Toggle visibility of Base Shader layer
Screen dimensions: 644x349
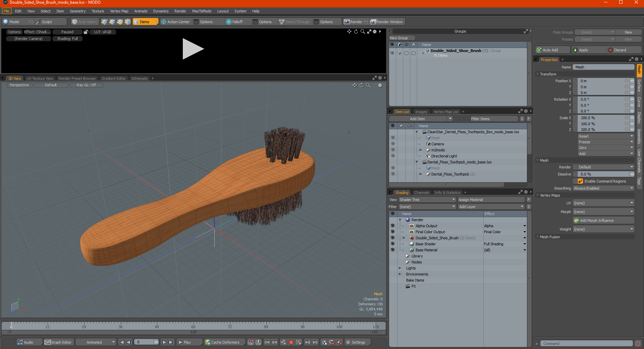(x=392, y=244)
